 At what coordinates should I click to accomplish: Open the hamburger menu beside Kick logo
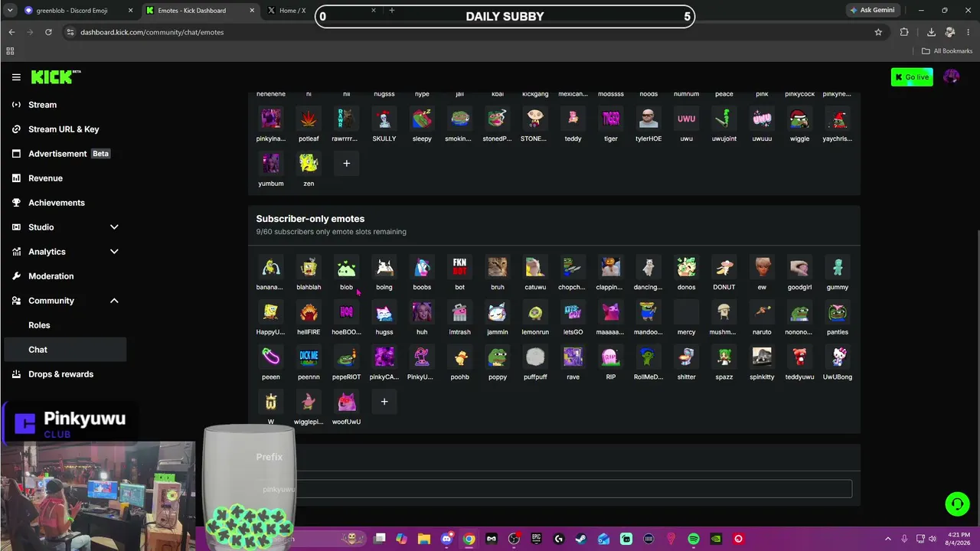click(16, 77)
